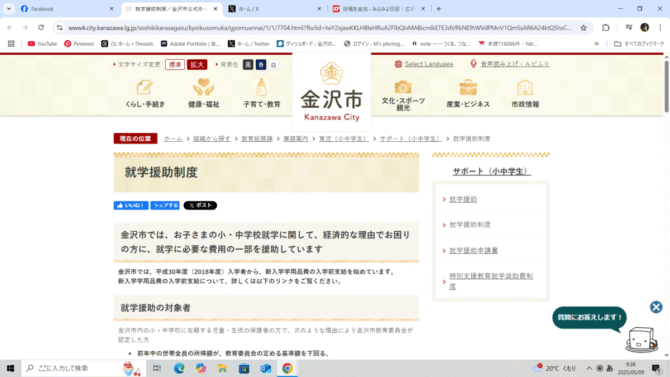Open Task View on the taskbar
670x377 pixels.
[157, 368]
